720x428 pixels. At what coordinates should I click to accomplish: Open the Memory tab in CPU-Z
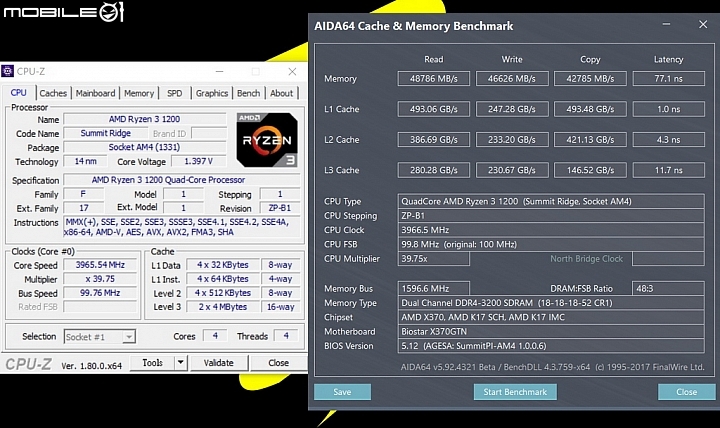tap(139, 93)
